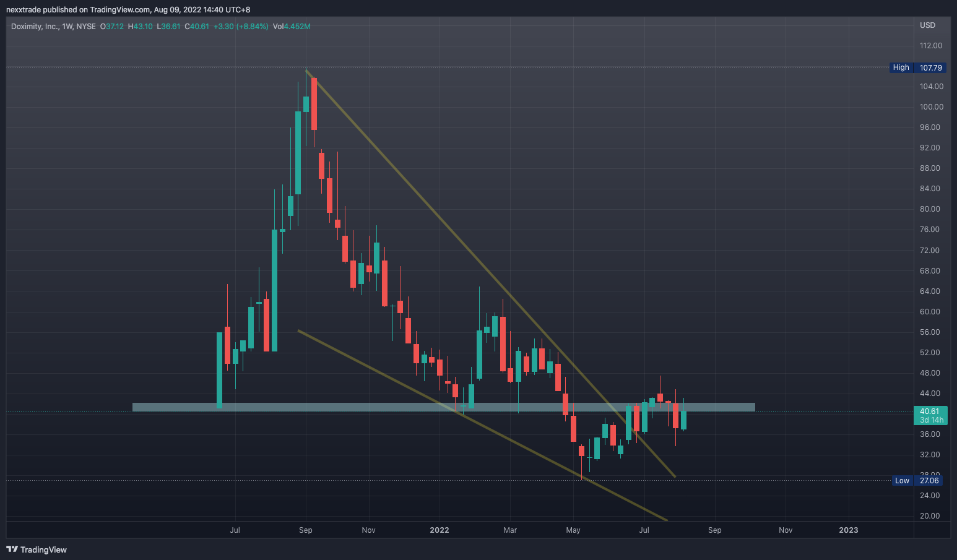Click the leftmost Nov label on the time axis

(x=368, y=530)
